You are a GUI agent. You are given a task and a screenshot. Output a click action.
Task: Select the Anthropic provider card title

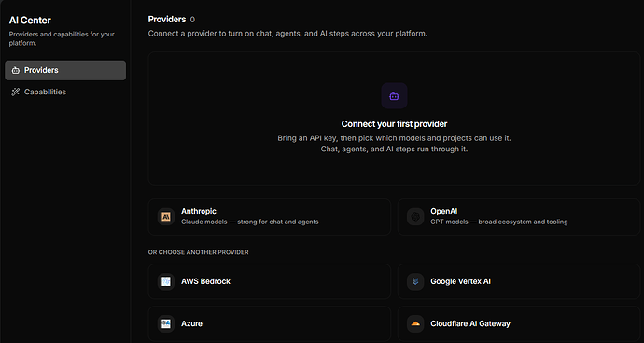pyautogui.click(x=199, y=211)
